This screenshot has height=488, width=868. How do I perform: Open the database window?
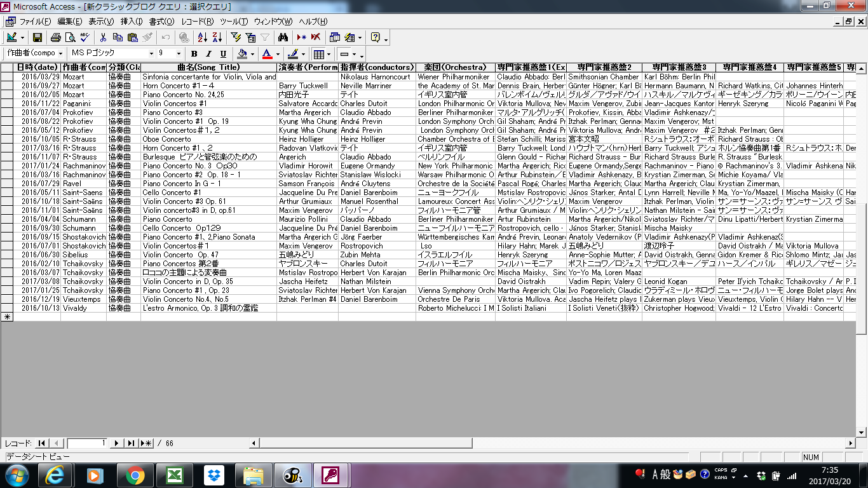click(x=335, y=37)
